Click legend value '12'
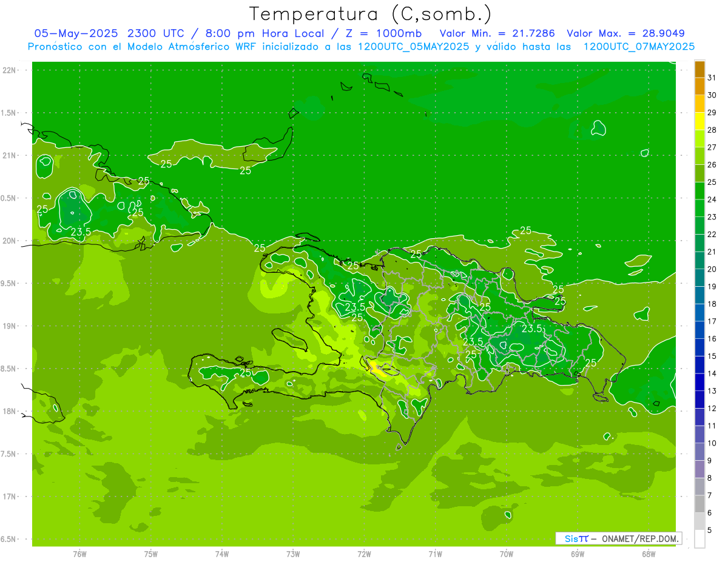Screen dimensions: 728x562 [x=712, y=408]
